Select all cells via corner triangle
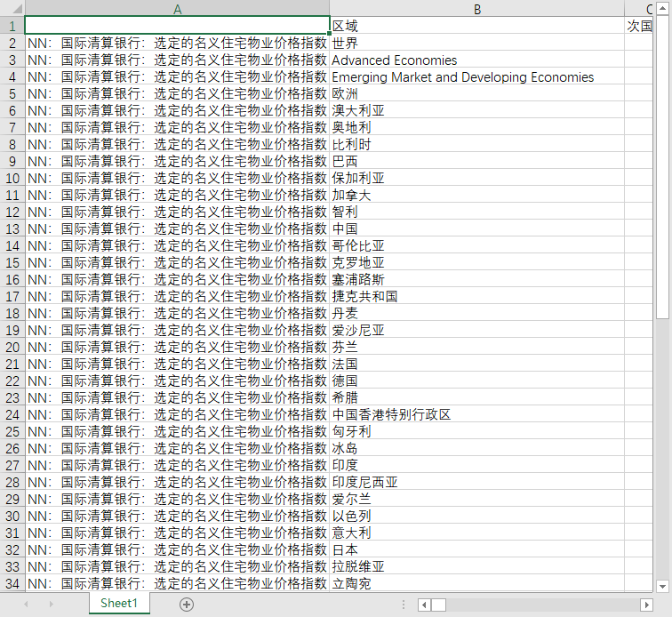The height and width of the screenshot is (617, 672). [12, 8]
